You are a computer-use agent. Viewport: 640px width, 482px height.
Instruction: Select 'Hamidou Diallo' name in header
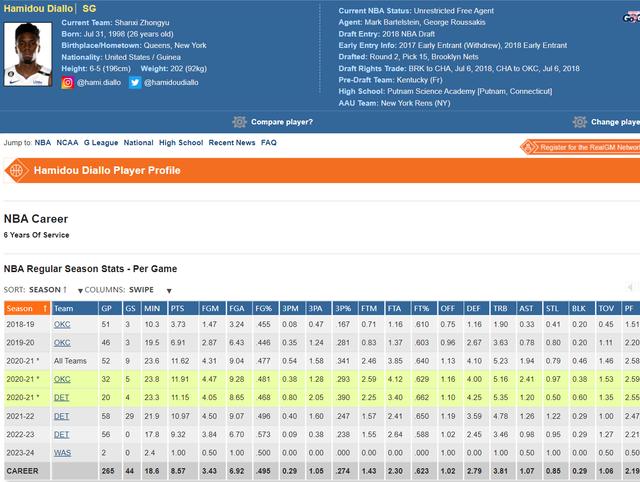click(x=38, y=8)
